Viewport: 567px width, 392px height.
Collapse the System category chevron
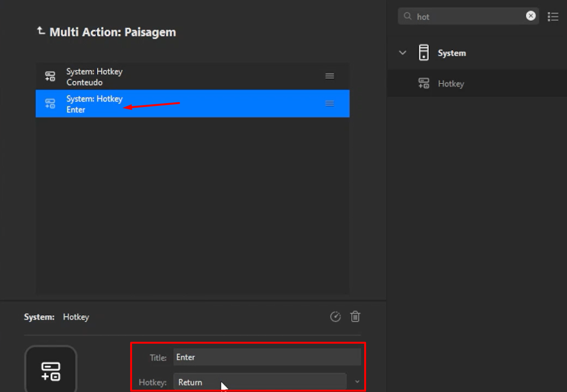[403, 53]
